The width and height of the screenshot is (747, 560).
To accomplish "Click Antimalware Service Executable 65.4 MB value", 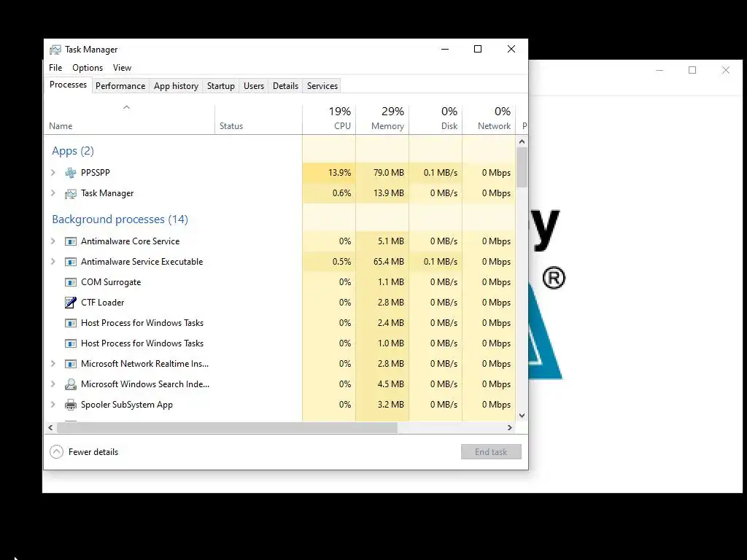I will tap(388, 262).
